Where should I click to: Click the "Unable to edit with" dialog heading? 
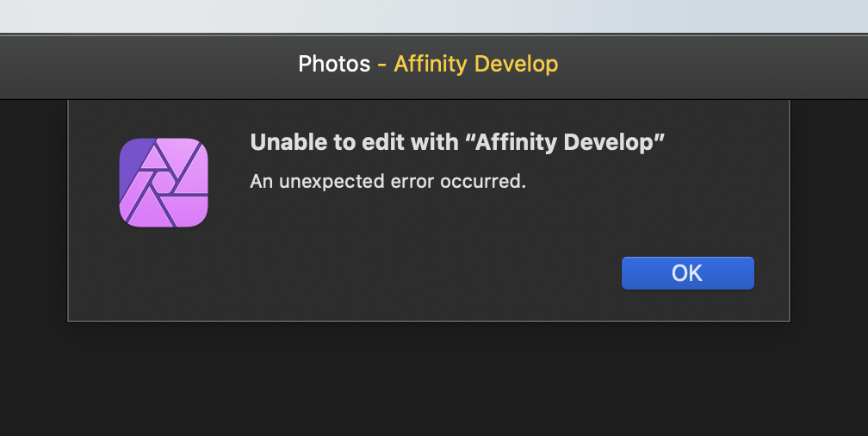pos(457,142)
